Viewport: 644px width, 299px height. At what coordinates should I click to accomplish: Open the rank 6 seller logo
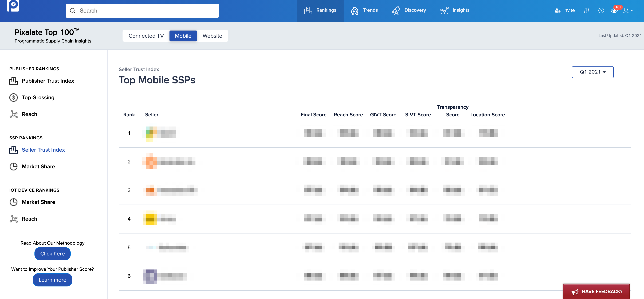pyautogui.click(x=150, y=277)
